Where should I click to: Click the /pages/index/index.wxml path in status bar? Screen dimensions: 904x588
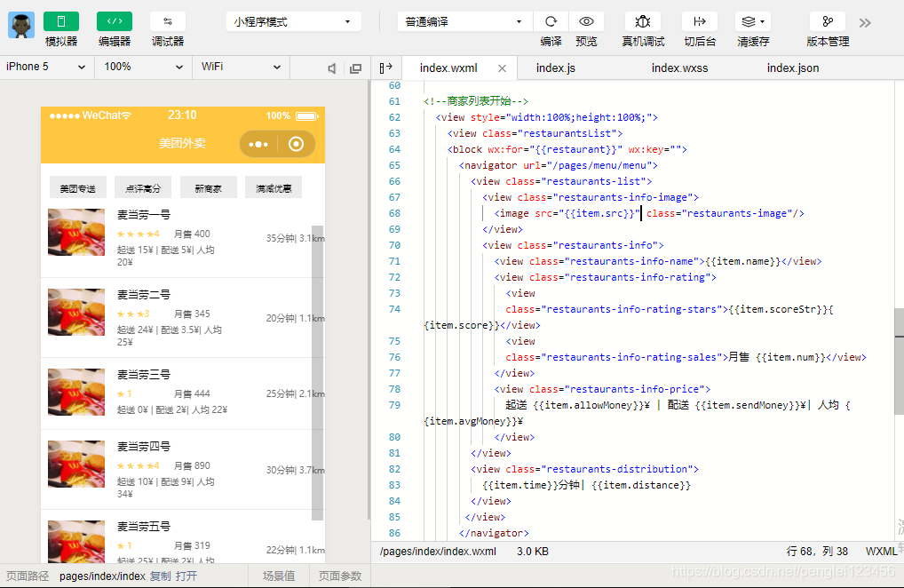pos(438,552)
